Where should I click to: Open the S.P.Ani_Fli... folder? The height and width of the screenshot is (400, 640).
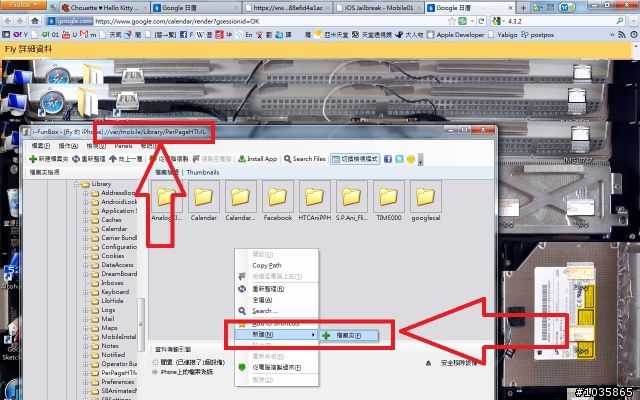pos(352,201)
